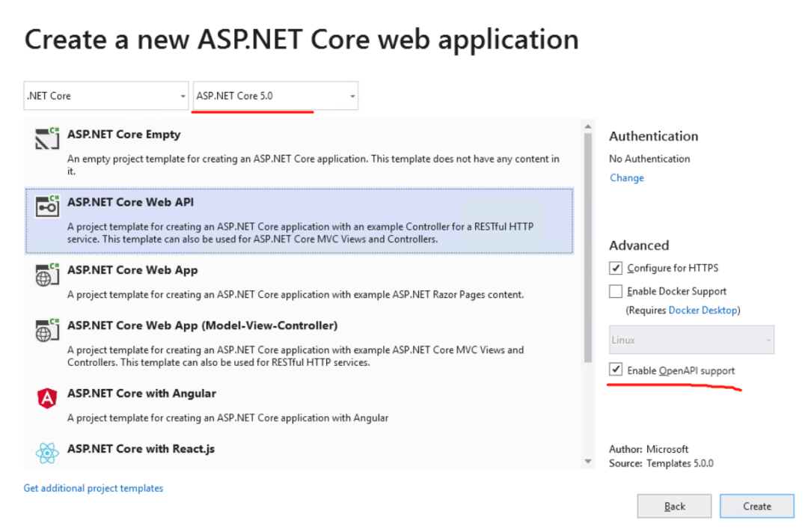The image size is (808, 532).
Task: Open the .NET Core framework dropdown
Action: point(106,96)
